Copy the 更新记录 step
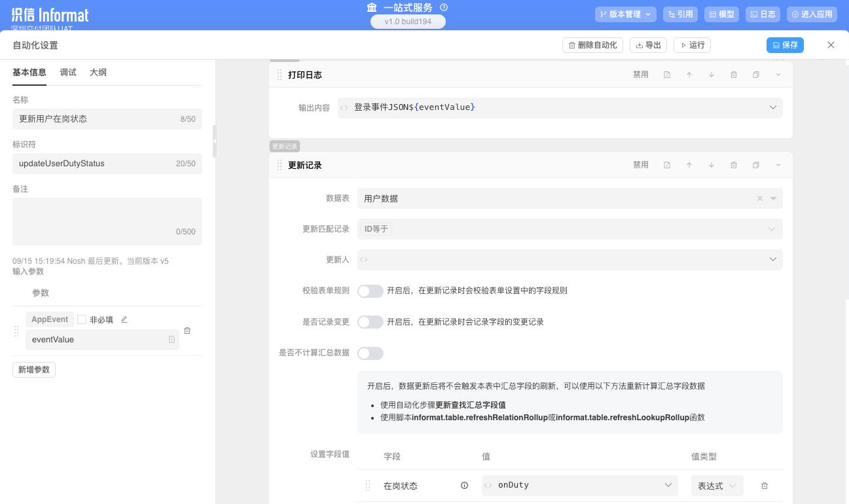The height and width of the screenshot is (504, 849). (x=756, y=165)
